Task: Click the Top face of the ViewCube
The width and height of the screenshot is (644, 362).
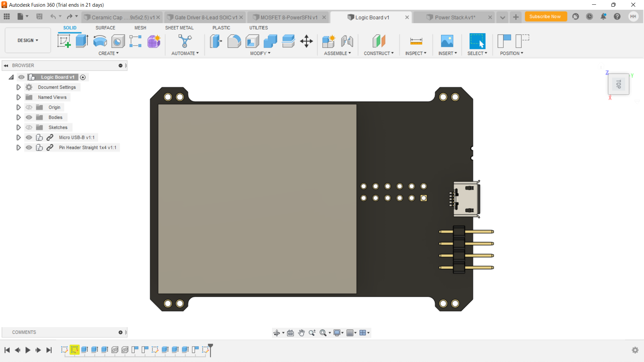Action: tap(618, 84)
